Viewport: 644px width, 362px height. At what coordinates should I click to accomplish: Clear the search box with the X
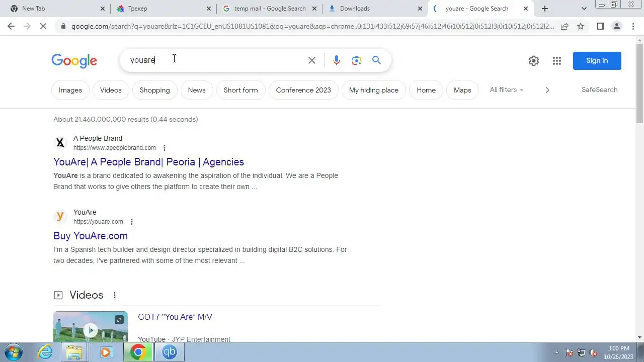tap(312, 60)
